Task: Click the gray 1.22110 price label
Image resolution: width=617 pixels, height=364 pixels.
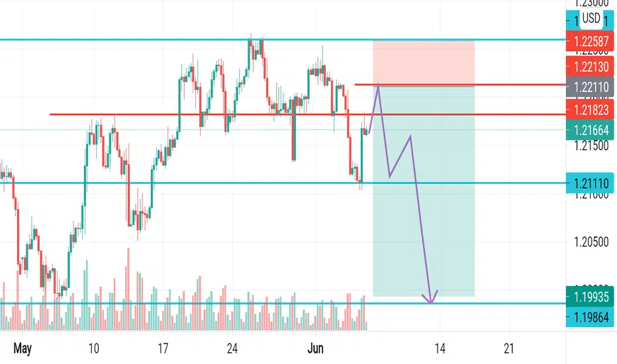Action: [590, 87]
